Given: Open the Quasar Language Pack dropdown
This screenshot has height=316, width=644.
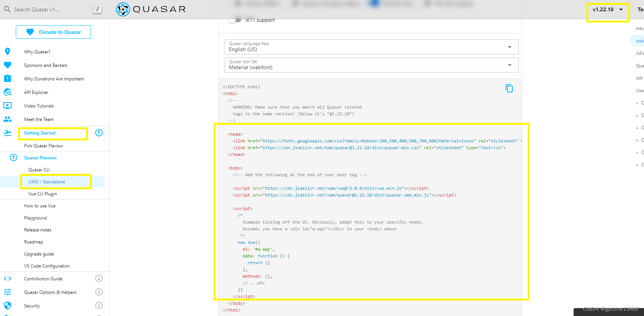Looking at the screenshot, I should [372, 47].
